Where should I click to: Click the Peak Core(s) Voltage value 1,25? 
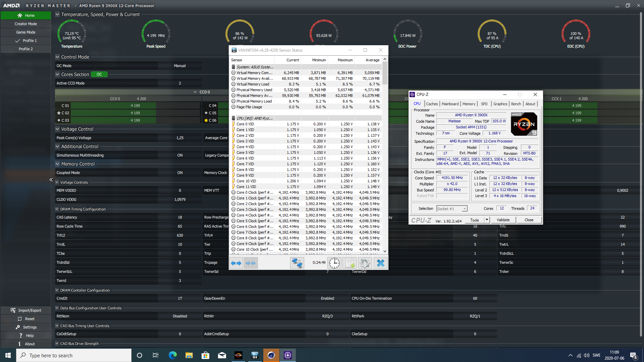point(180,138)
